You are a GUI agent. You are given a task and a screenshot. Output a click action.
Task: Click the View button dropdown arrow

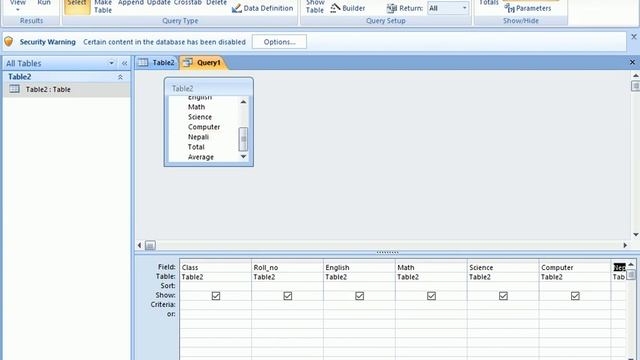18,9
